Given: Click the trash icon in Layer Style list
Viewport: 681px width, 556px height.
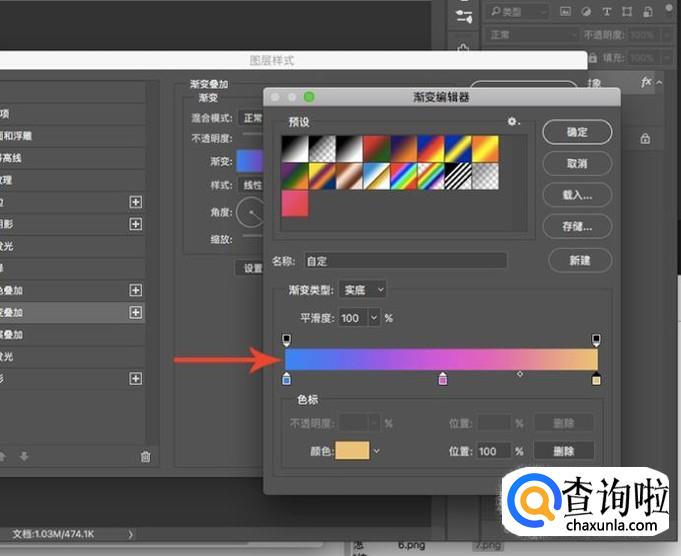Looking at the screenshot, I should [145, 456].
